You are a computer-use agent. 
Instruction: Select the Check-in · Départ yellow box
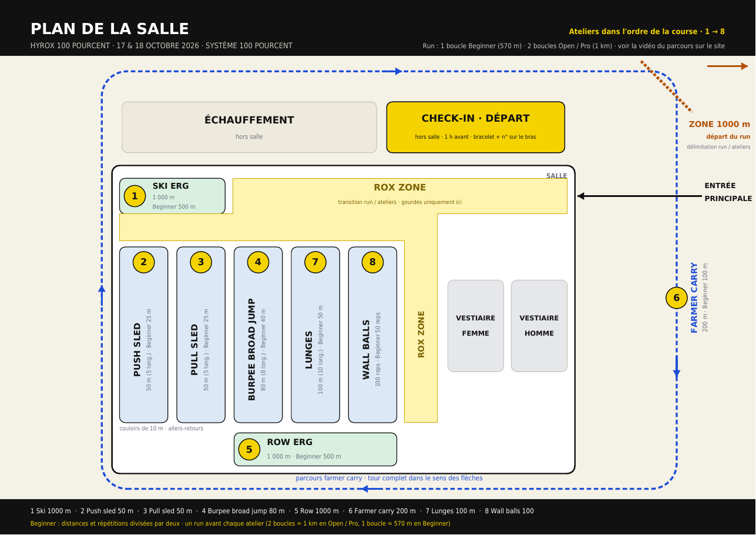pos(476,127)
